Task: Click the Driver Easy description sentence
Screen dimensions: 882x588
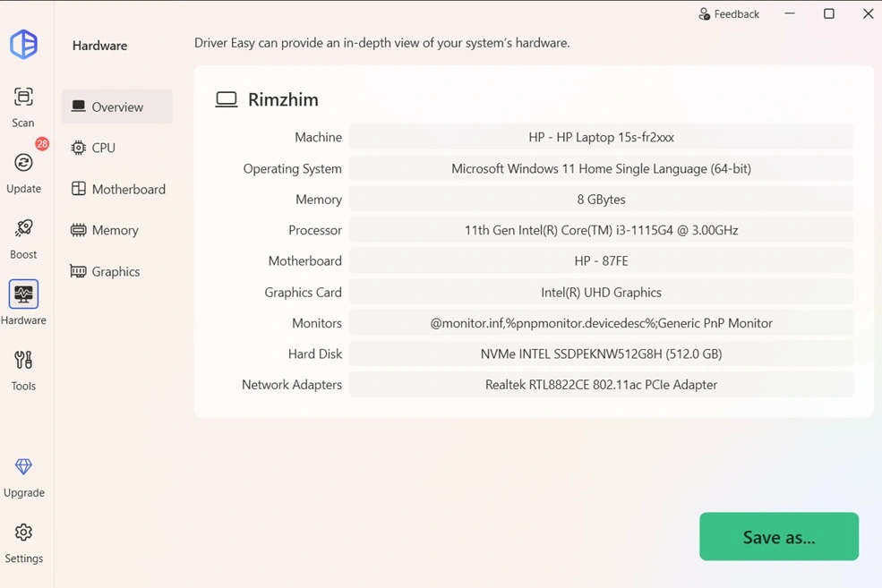Action: pos(382,43)
